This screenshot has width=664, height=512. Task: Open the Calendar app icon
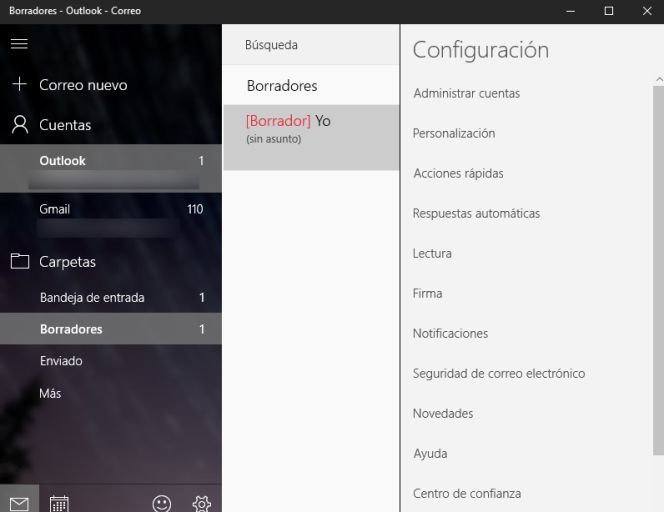(x=59, y=504)
